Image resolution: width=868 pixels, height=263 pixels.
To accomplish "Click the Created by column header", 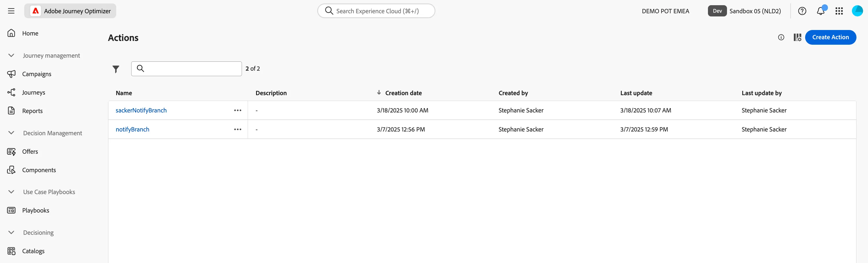I will click(513, 93).
